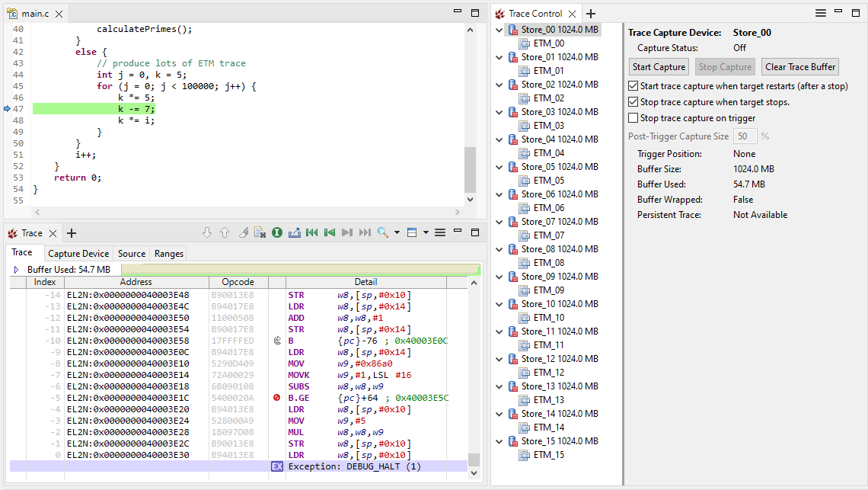This screenshot has width=868, height=490.
Task: Click the Post-Trigger Capture Size field
Action: [x=745, y=136]
